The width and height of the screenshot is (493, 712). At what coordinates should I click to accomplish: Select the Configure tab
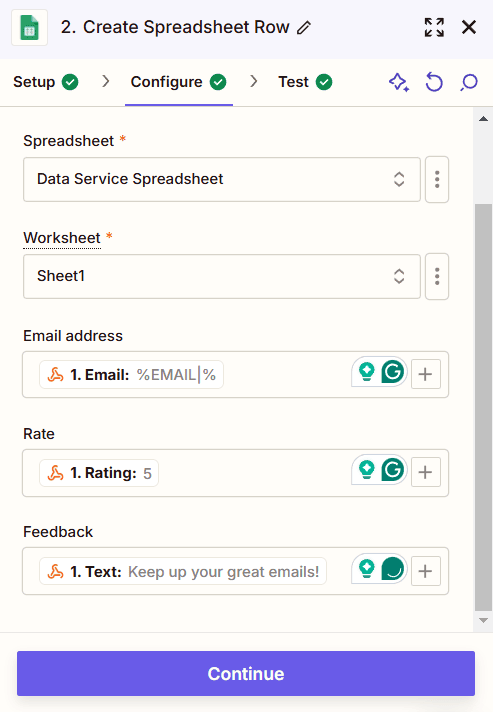click(x=178, y=82)
